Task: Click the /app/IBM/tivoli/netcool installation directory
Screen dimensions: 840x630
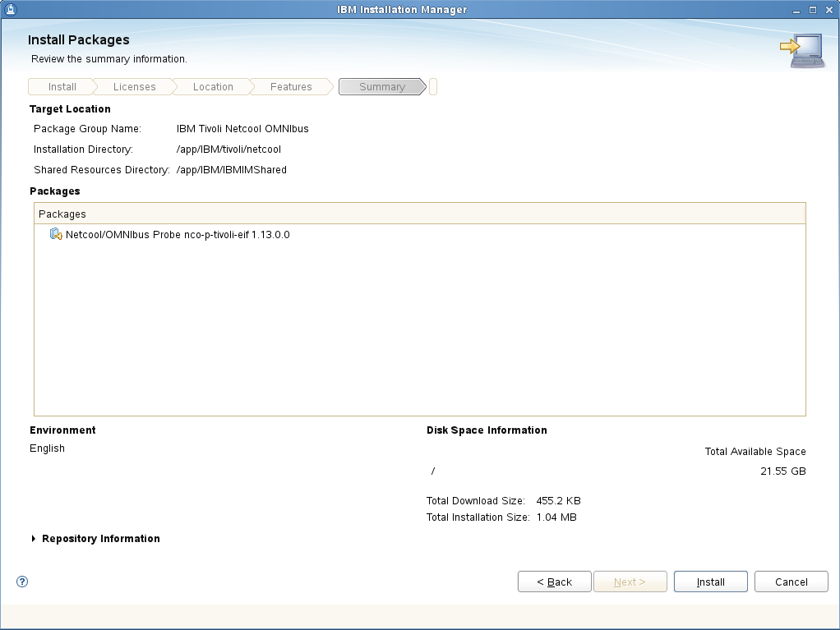Action: [228, 149]
